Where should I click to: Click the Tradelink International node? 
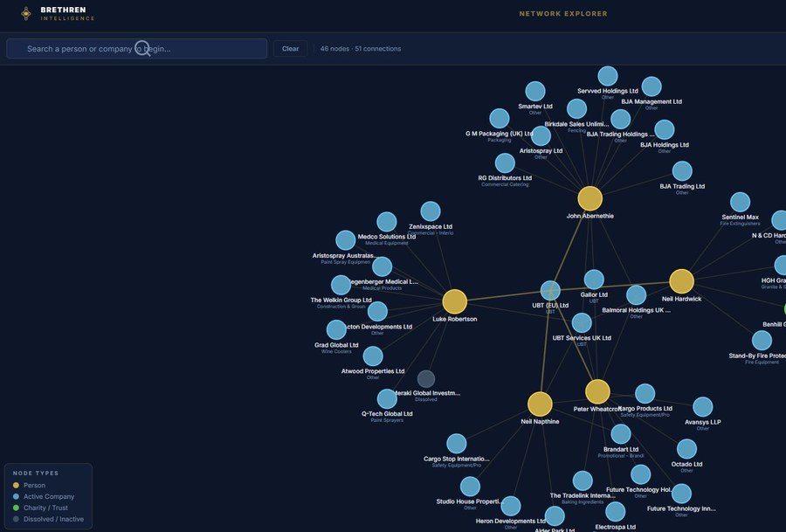[x=583, y=480]
